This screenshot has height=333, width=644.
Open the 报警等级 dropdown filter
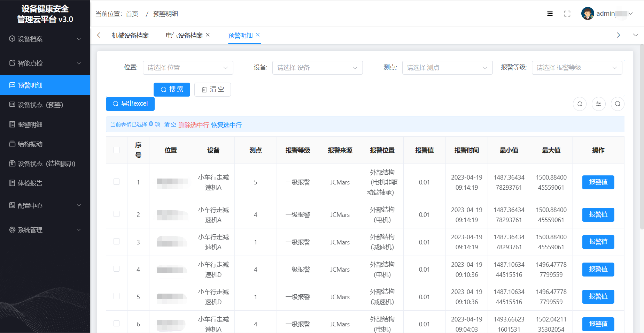576,68
